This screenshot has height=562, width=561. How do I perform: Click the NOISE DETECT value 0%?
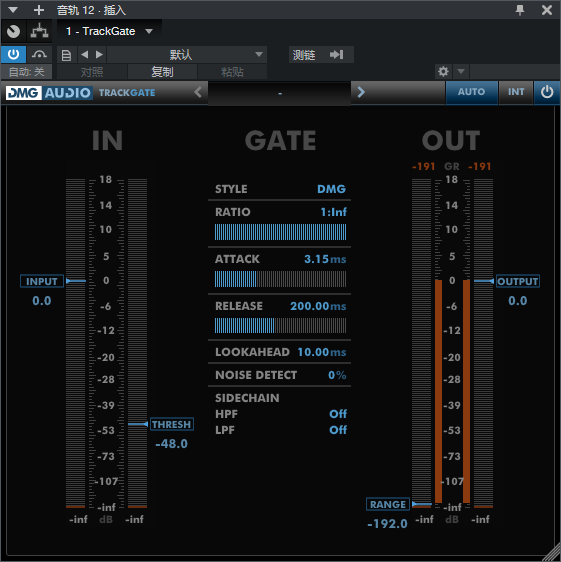coord(337,375)
